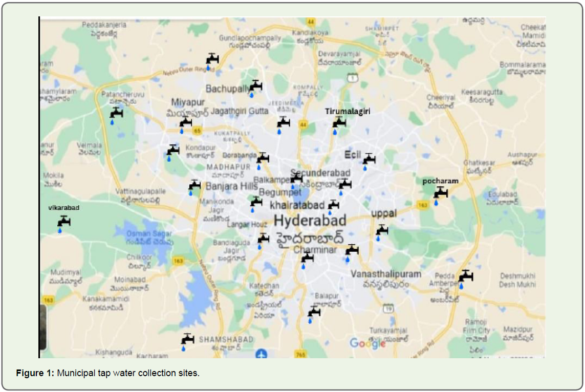This screenshot has height=392, width=585.
Task: Click tap icon north of Bachupally on Outer Ring Road
Action: coord(212,61)
